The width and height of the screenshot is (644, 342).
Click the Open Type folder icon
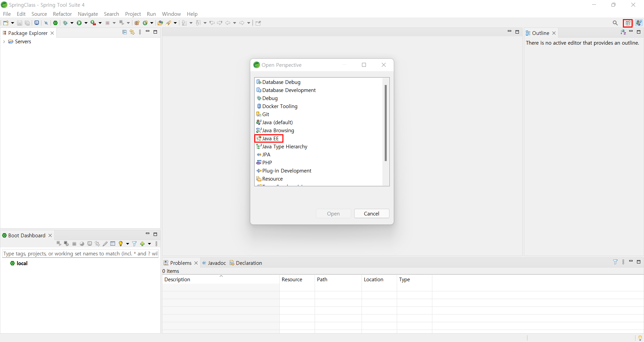160,23
